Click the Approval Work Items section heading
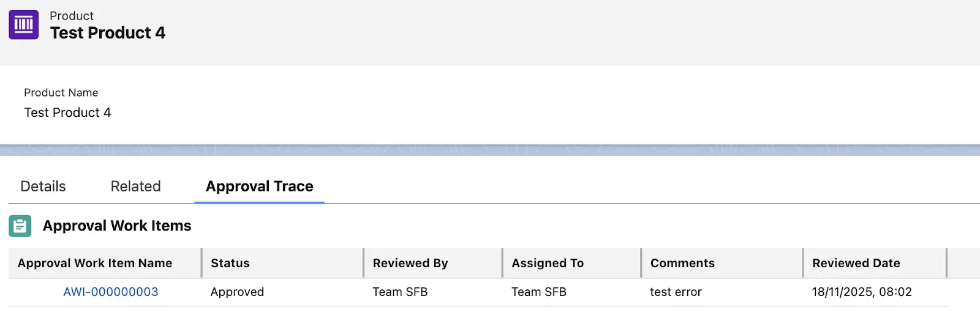 tap(117, 226)
